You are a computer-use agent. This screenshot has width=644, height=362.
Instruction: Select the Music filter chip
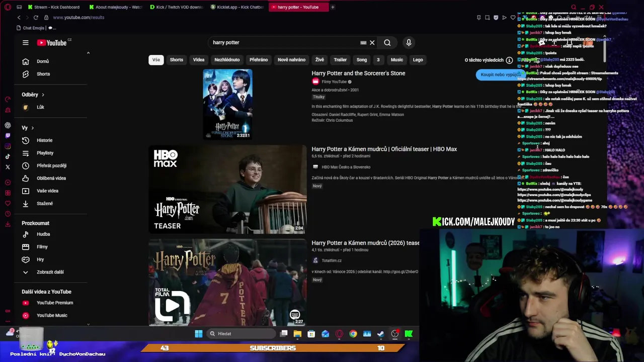(x=397, y=60)
